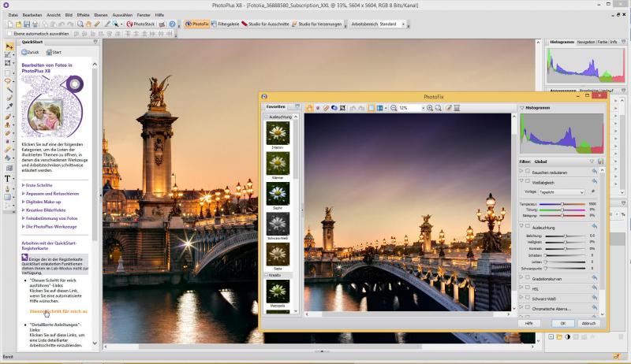Open the Effekte menu
This screenshot has width=631, height=364.
(x=83, y=15)
